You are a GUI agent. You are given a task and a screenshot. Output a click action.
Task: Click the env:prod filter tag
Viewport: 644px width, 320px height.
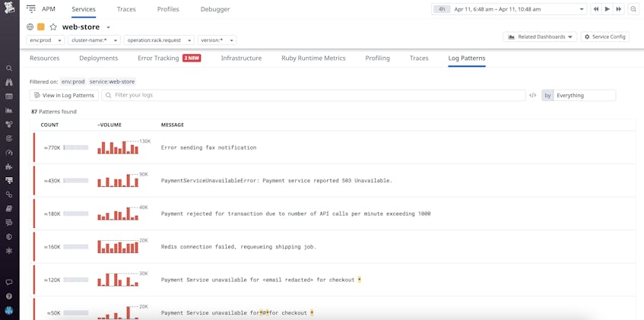click(73, 82)
